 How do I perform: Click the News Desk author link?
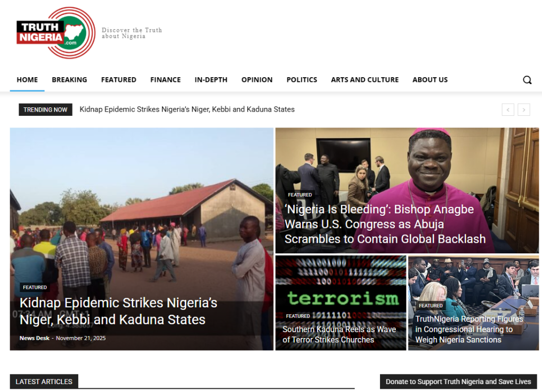click(x=34, y=338)
